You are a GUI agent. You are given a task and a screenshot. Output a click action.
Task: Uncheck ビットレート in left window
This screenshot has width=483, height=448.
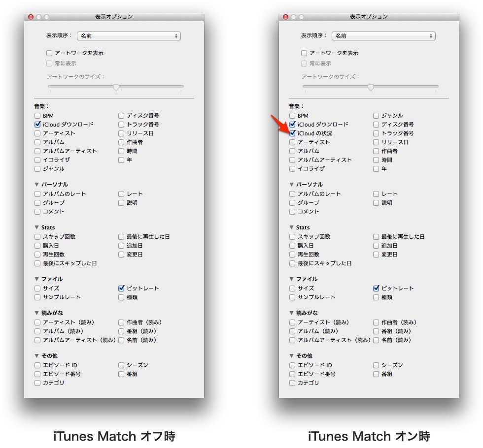(x=121, y=288)
